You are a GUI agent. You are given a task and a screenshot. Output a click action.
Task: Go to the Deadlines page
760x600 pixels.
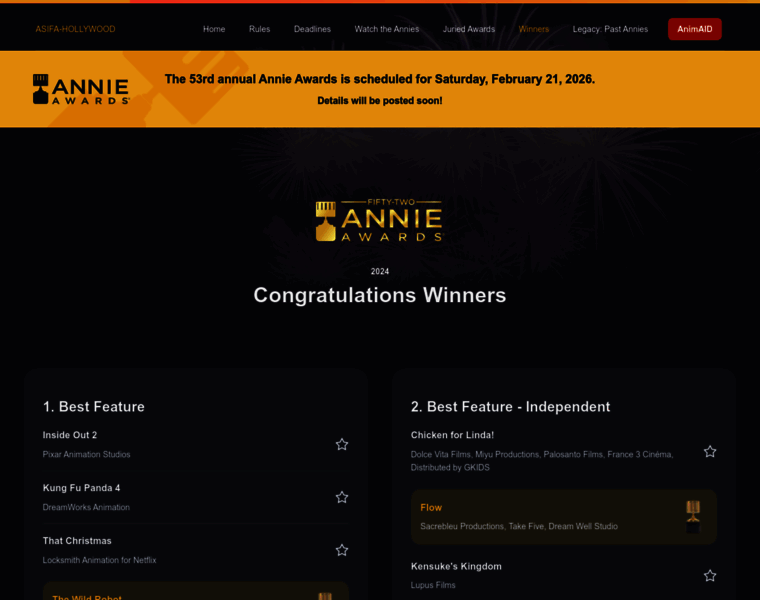coord(312,29)
